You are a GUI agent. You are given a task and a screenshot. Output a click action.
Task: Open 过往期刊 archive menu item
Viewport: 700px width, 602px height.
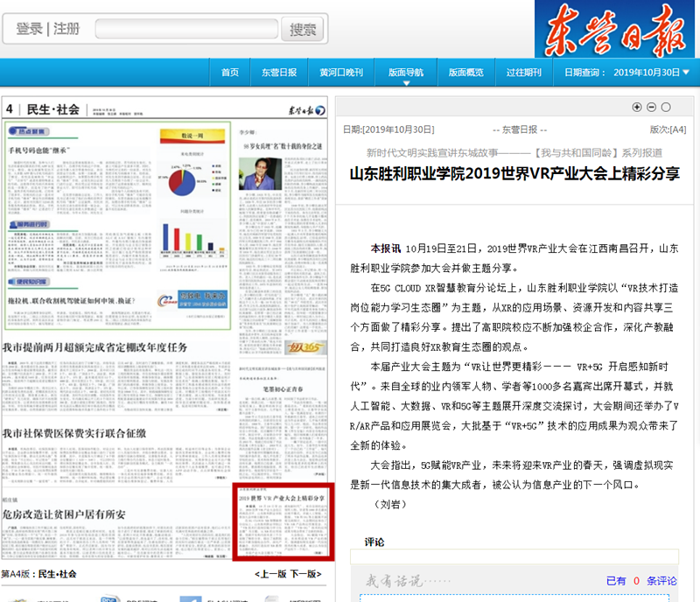point(523,73)
